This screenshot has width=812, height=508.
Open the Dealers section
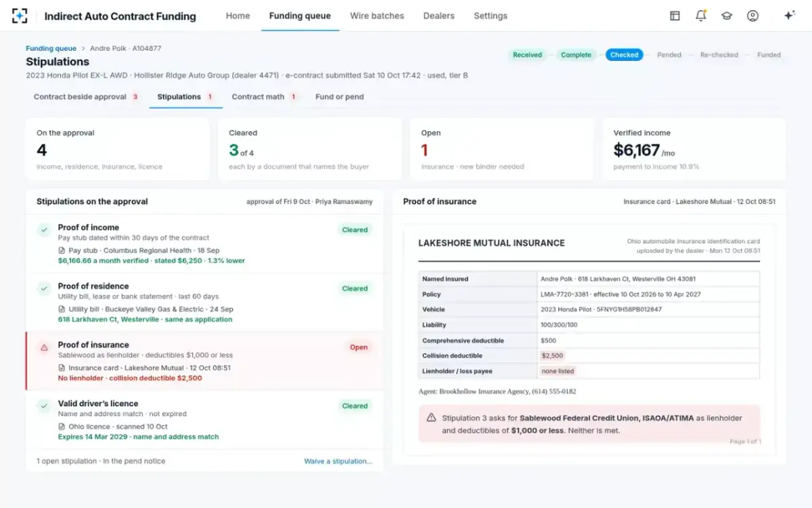point(438,16)
